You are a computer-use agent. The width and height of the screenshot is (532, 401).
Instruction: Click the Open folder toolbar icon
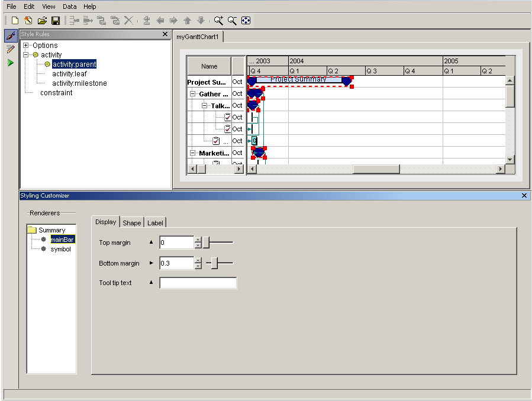coord(42,21)
